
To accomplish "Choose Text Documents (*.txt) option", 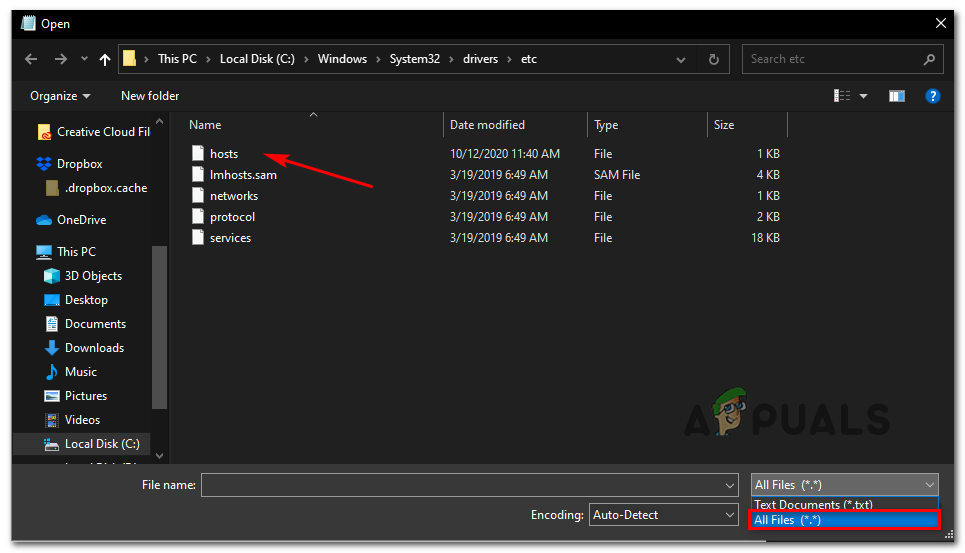I will pos(844,504).
